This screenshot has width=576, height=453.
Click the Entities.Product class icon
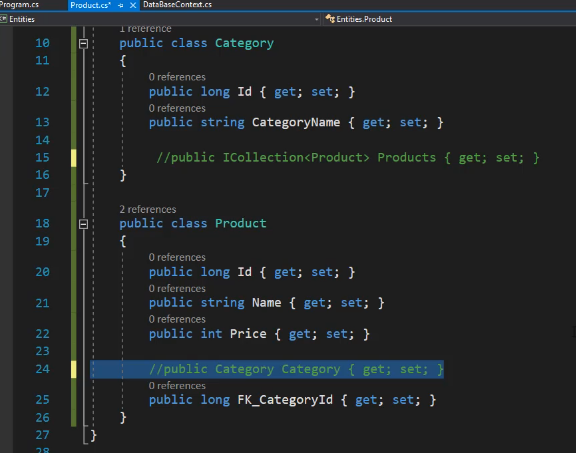tap(330, 18)
